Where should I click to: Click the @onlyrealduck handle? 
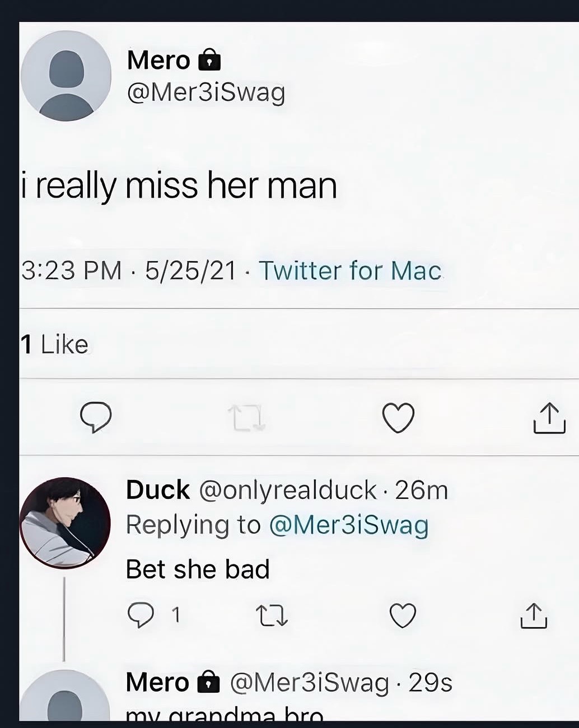pyautogui.click(x=288, y=491)
